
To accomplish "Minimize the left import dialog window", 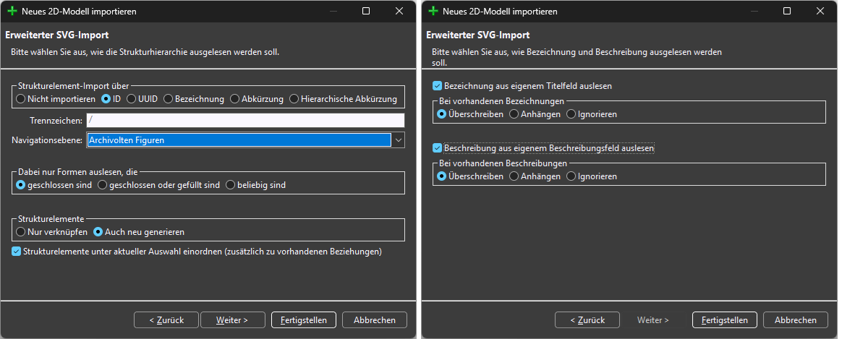I will pos(333,12).
